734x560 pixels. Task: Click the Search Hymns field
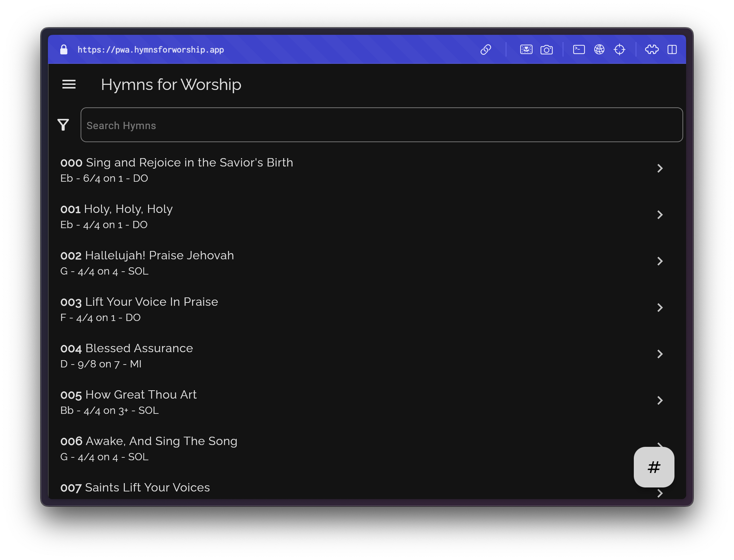click(x=382, y=125)
